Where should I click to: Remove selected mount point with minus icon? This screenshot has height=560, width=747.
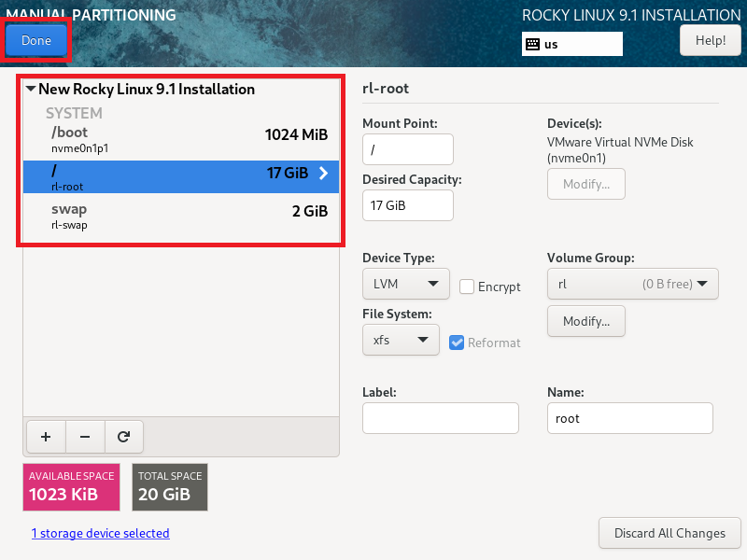[x=85, y=437]
